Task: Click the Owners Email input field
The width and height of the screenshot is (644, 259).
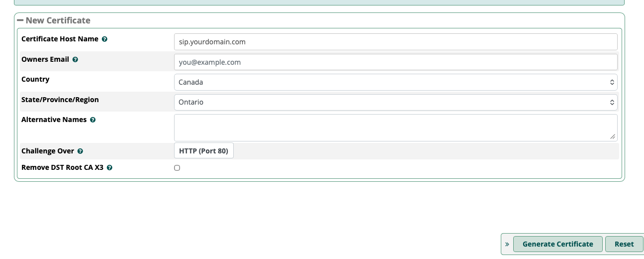Action: 395,62
